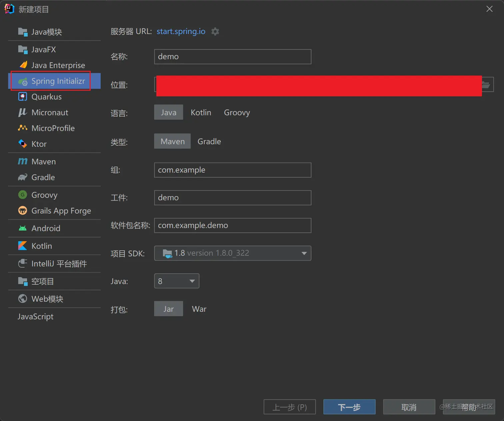Click the Micronaut mu icon
The image size is (504, 421).
pos(23,112)
